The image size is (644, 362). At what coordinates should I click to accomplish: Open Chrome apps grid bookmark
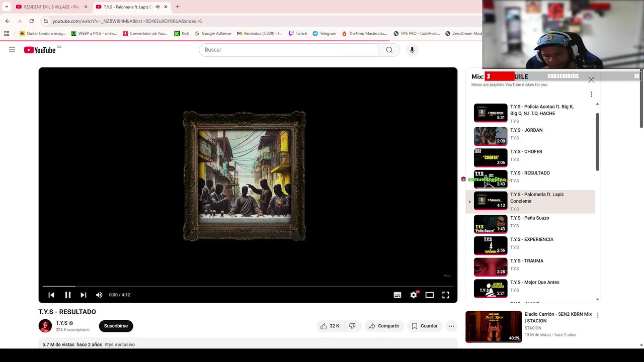click(7, 34)
